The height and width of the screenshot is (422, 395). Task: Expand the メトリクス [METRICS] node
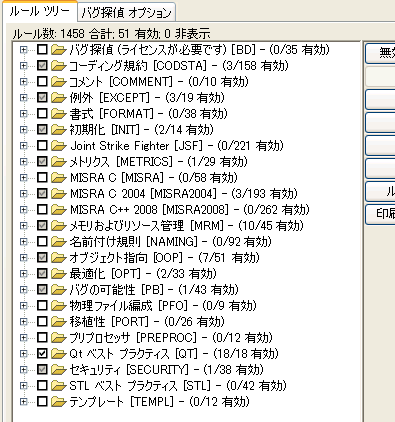pyautogui.click(x=23, y=162)
